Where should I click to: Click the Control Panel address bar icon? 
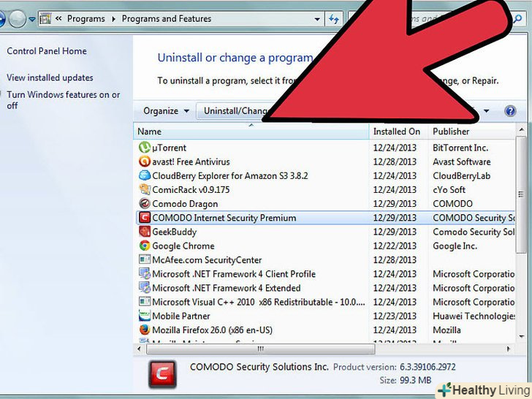[x=45, y=19]
